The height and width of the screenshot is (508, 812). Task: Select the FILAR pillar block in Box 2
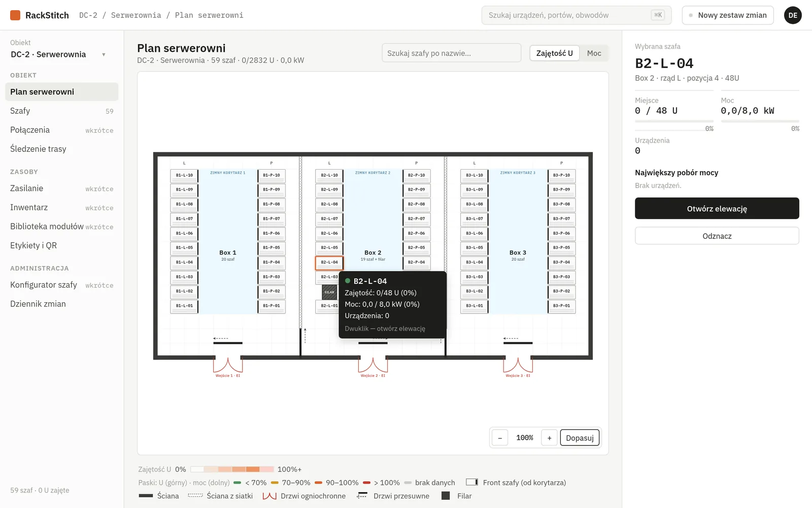coord(329,292)
